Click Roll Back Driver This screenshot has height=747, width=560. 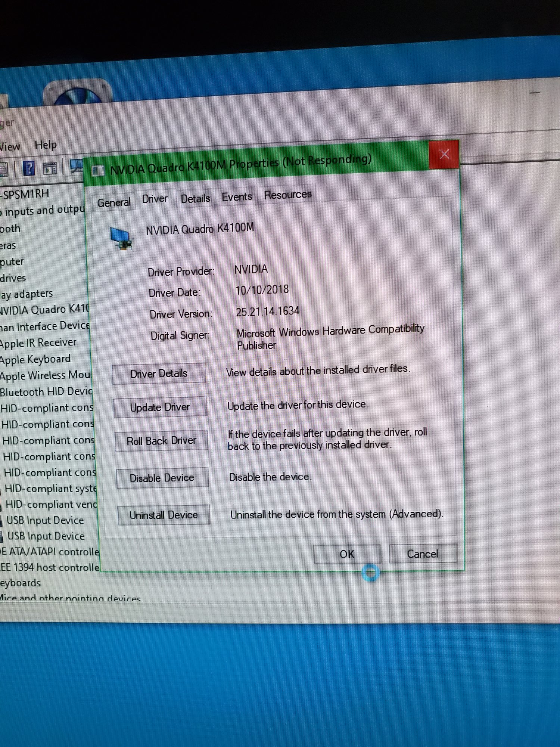161,441
